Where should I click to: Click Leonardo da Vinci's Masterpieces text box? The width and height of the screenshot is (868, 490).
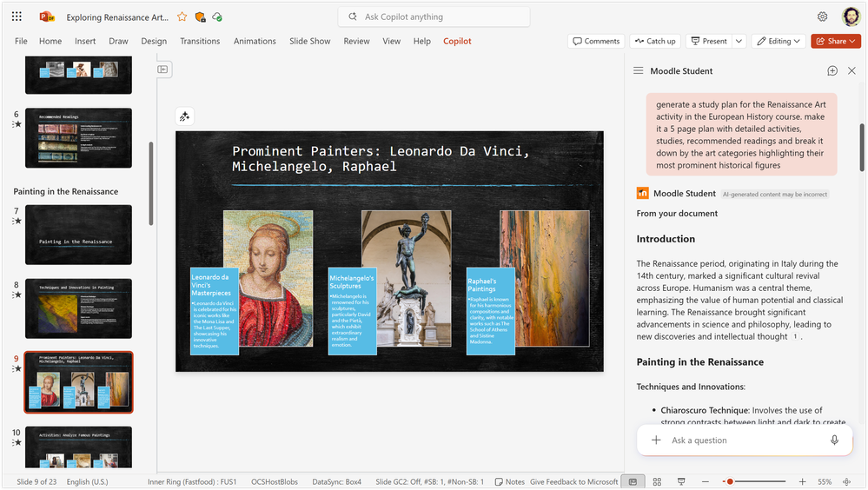(x=215, y=312)
